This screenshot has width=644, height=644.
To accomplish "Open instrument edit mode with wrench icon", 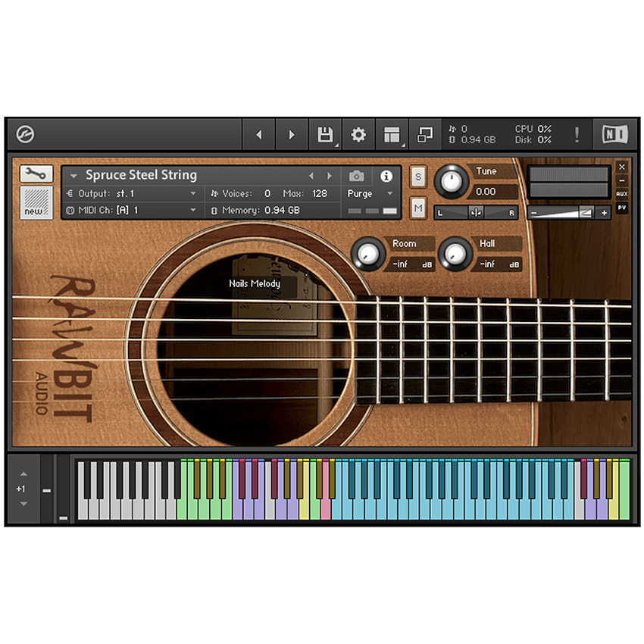I will point(36,174).
